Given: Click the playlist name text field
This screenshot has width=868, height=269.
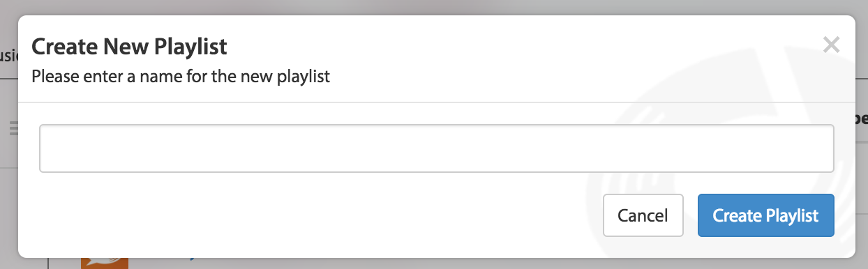Looking at the screenshot, I should [437, 148].
